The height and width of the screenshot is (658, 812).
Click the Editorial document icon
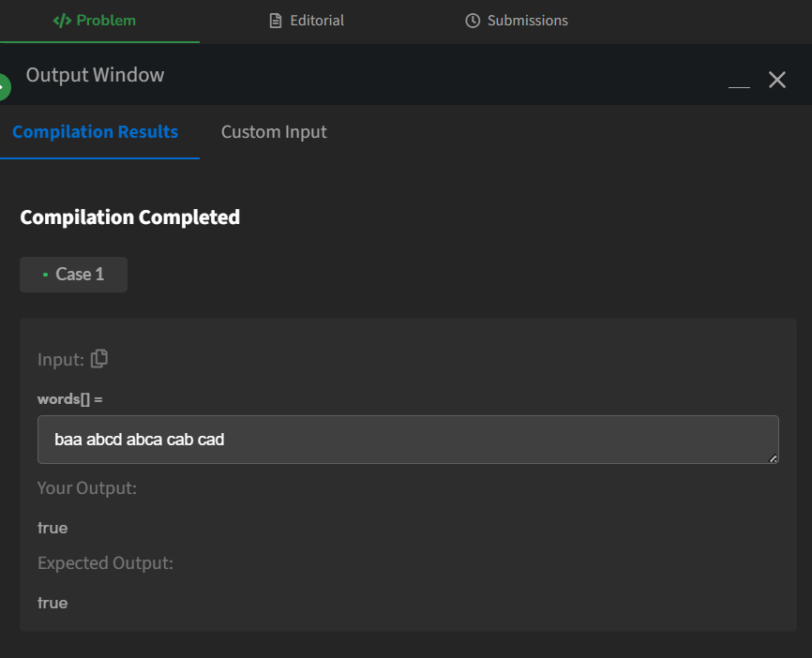(276, 21)
